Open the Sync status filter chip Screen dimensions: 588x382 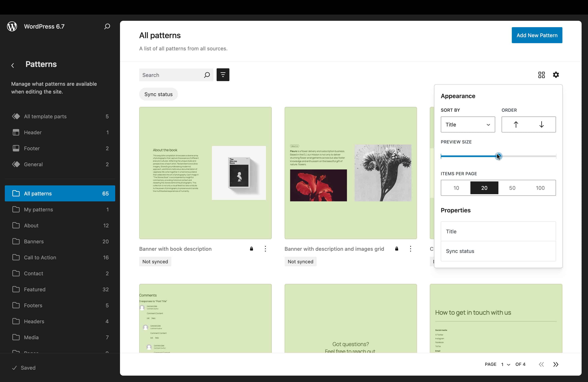coord(158,94)
